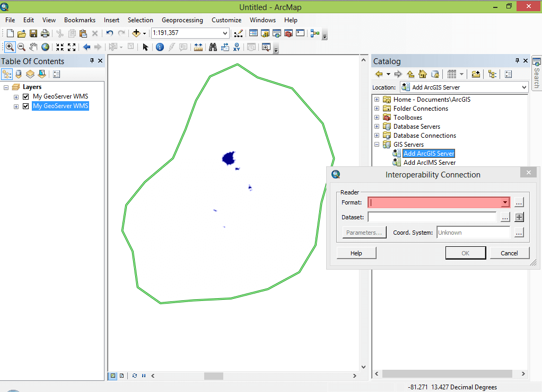Uncheck the first My GeoServer WMS layer
Screen dimensions: 542x392
tap(25, 96)
